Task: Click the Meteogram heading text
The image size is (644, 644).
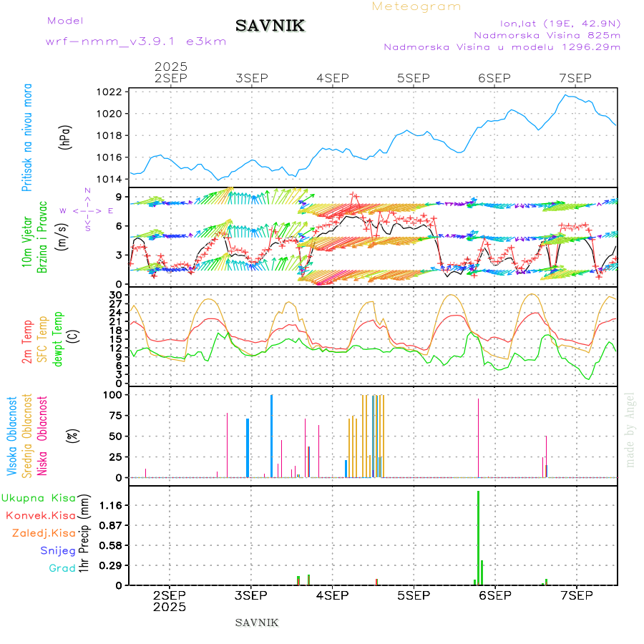Action: pyautogui.click(x=416, y=6)
